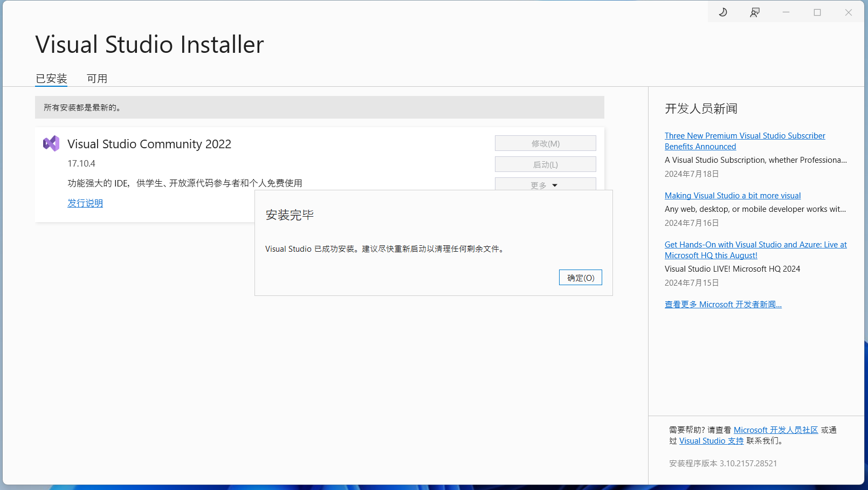Open Get Hands-On with Visual Studio and Azure link

pyautogui.click(x=755, y=250)
